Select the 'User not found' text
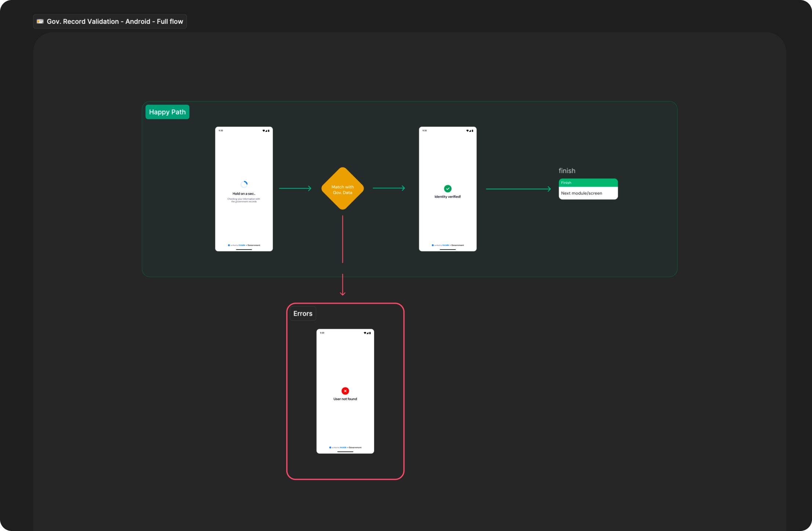Viewport: 812px width, 531px height. tap(345, 399)
